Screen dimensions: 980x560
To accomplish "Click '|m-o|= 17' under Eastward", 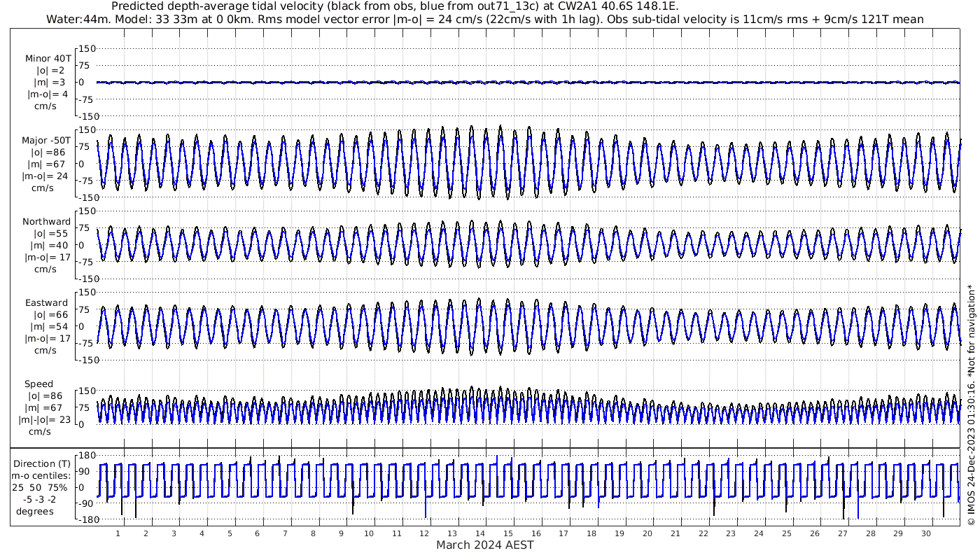I will 46,338.
